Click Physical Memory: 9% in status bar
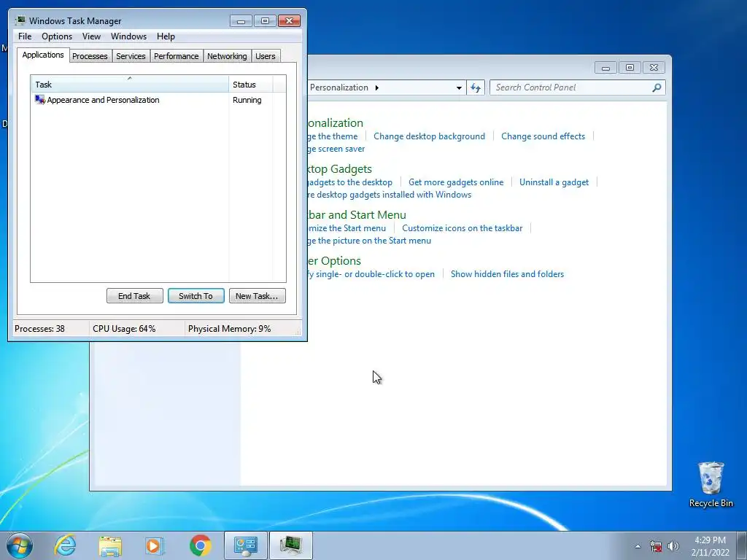 pos(229,329)
